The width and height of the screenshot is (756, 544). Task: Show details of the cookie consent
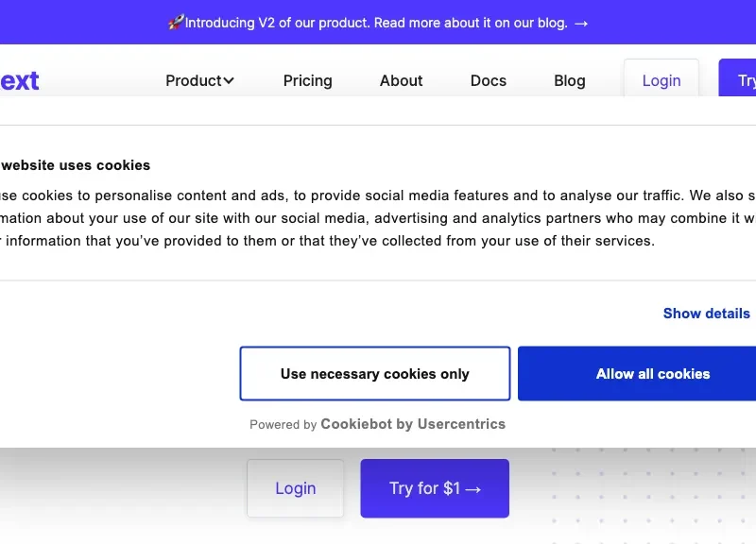706,314
